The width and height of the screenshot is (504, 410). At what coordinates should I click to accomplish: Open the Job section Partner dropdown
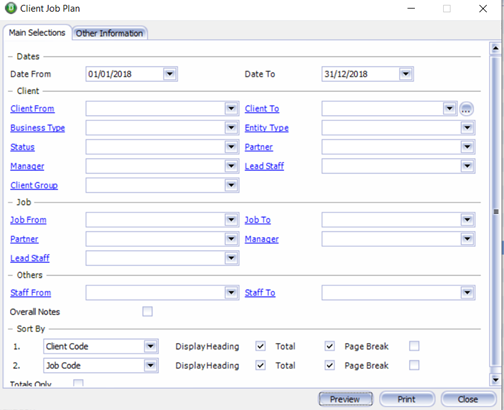231,239
